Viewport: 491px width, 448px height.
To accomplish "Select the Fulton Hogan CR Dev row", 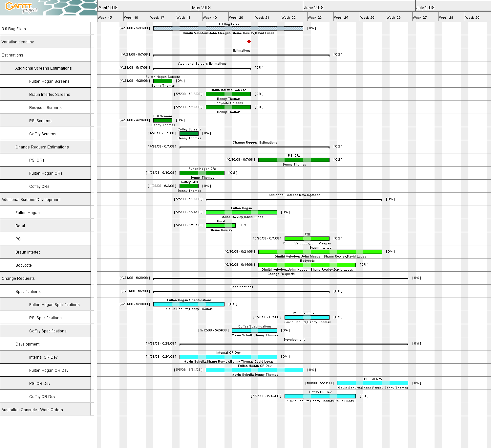I will pos(49,370).
